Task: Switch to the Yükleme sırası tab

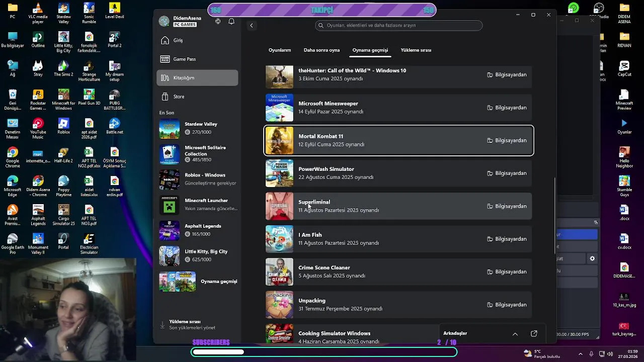Action: tap(416, 50)
